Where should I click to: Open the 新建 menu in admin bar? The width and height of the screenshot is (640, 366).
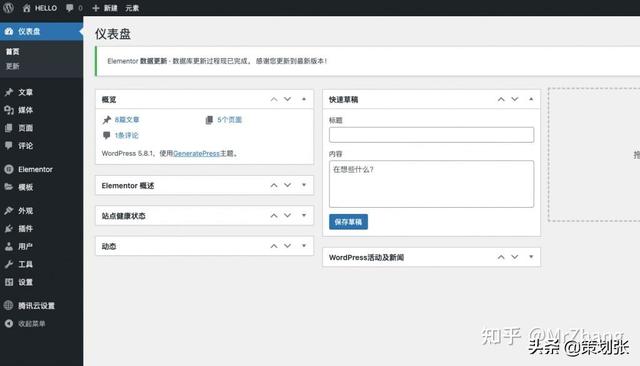pos(105,8)
